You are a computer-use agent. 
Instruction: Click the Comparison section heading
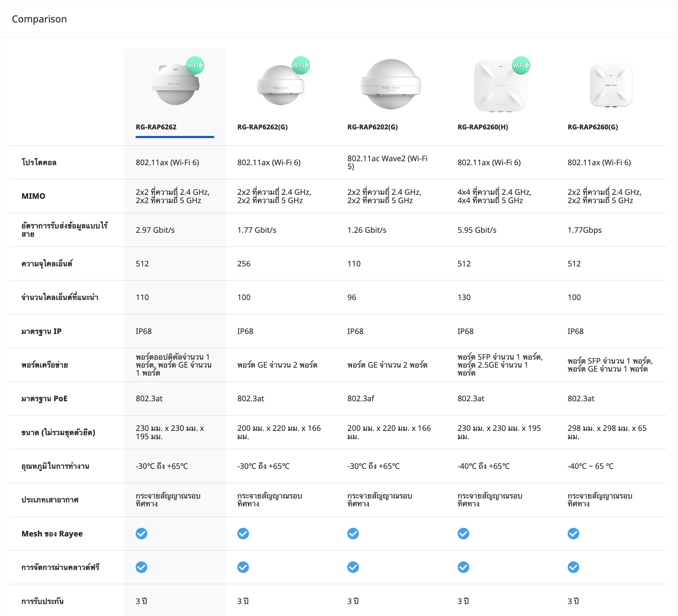coord(39,19)
